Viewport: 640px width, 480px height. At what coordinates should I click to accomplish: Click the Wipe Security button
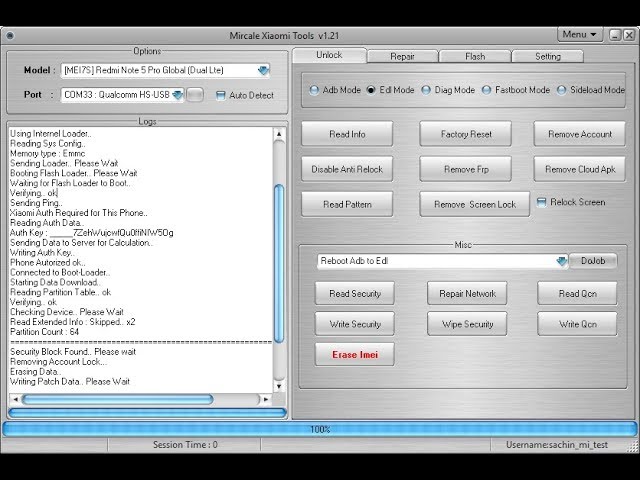pos(467,324)
